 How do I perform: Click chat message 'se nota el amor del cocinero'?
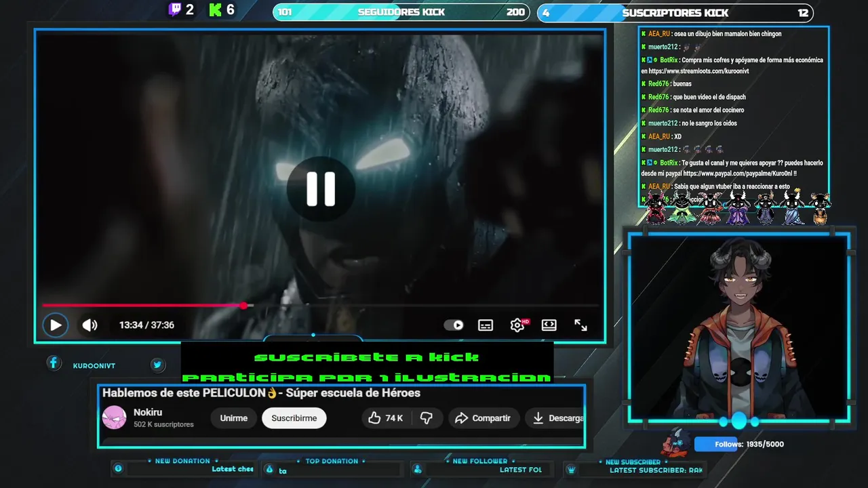[x=709, y=110]
